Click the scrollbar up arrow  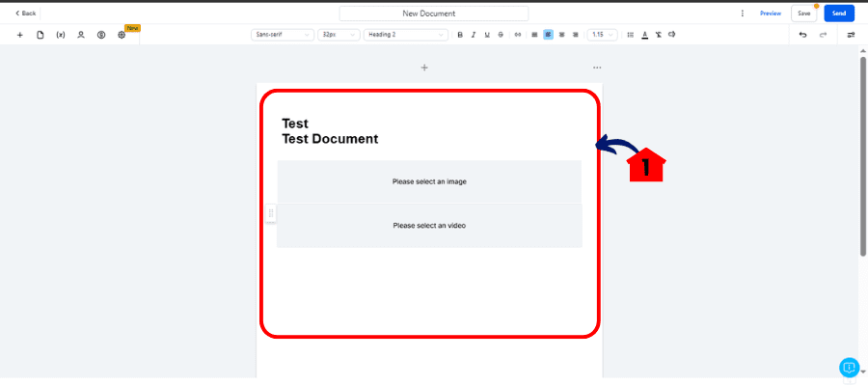click(x=862, y=50)
